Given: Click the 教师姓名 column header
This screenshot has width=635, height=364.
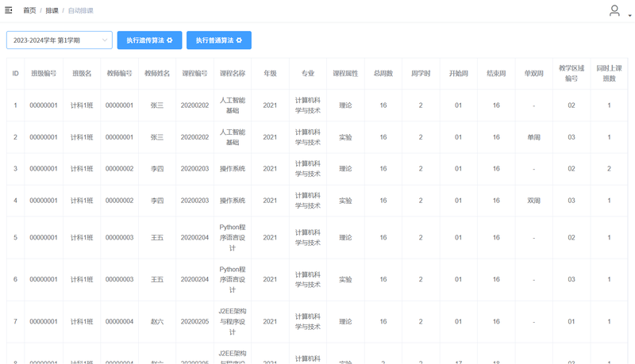Looking at the screenshot, I should tap(157, 74).
